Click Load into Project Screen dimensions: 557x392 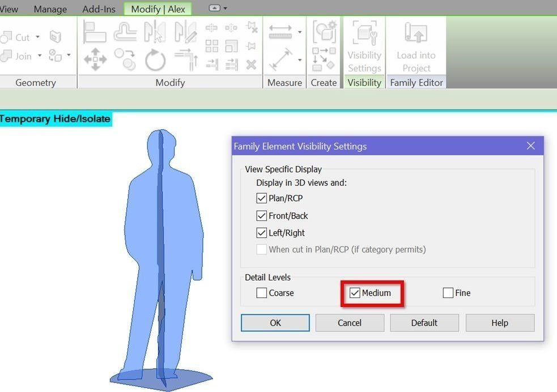click(x=416, y=46)
